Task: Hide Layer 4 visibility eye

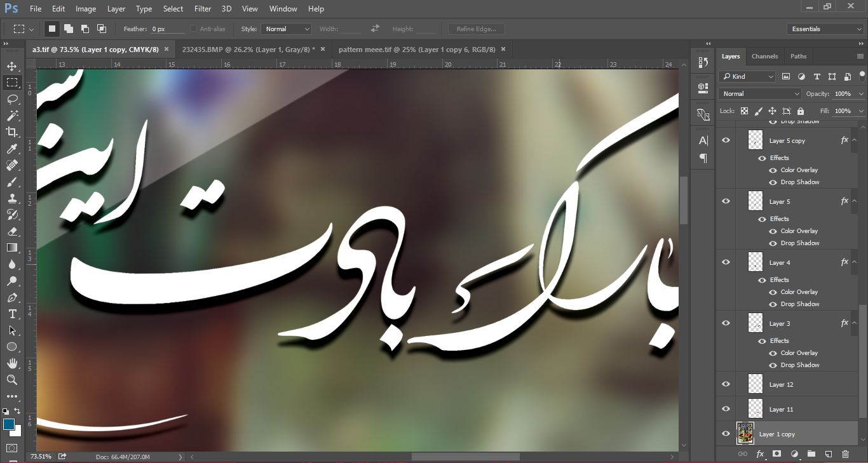Action: [726, 262]
